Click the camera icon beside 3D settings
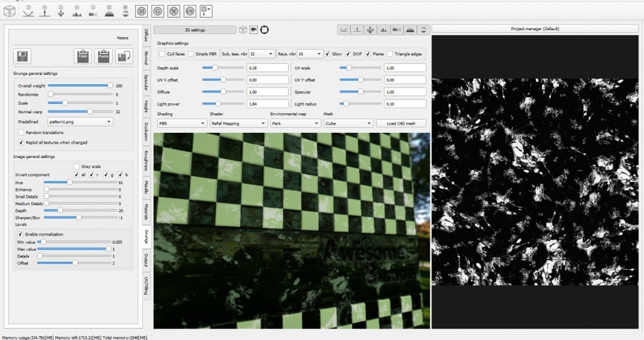The height and width of the screenshot is (340, 644). click(x=253, y=30)
